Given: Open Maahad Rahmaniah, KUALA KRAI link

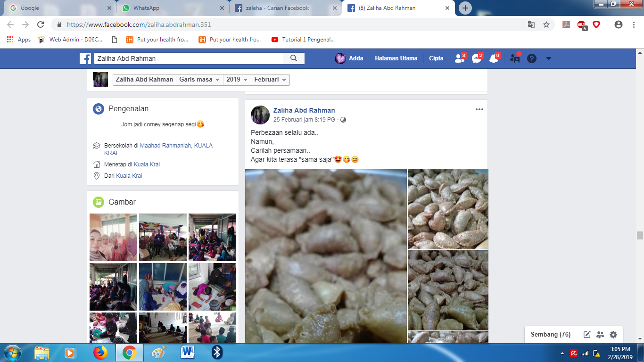Looking at the screenshot, I should [x=176, y=146].
